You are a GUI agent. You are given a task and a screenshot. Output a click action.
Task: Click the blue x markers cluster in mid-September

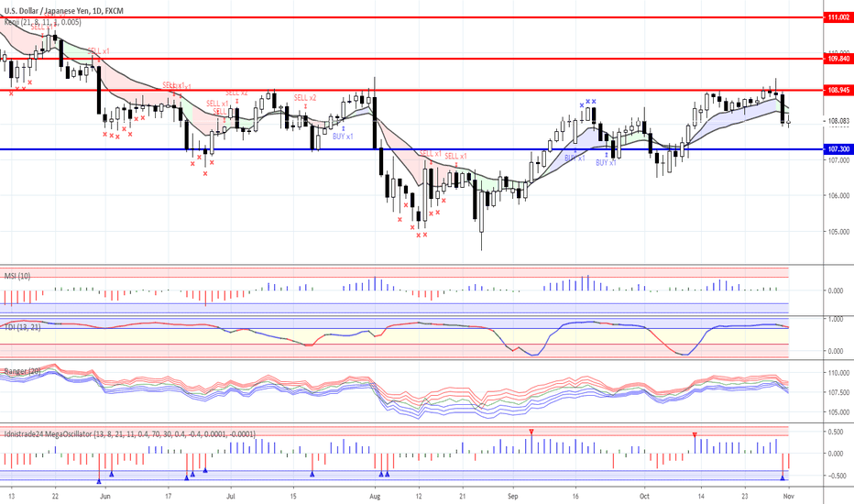coord(587,102)
